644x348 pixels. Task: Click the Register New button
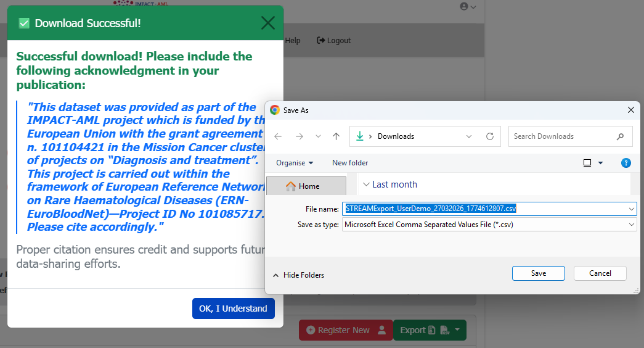pos(346,330)
